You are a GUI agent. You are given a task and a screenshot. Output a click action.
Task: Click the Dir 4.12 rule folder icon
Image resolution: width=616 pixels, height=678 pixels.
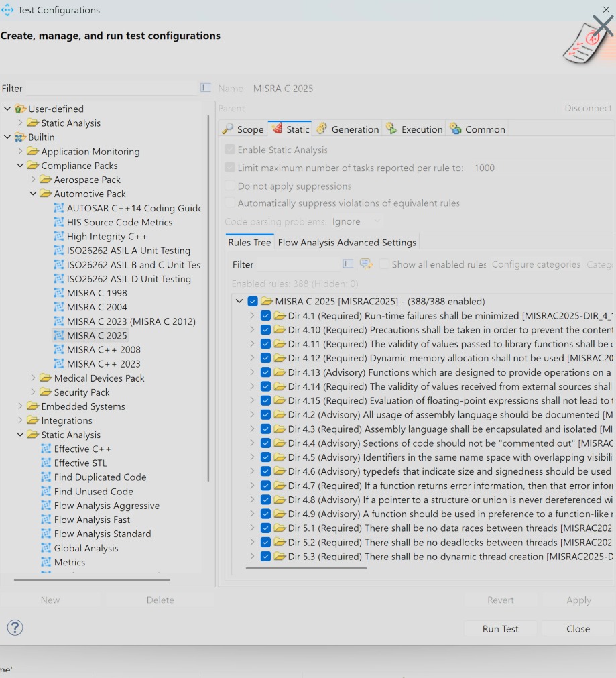pos(280,357)
